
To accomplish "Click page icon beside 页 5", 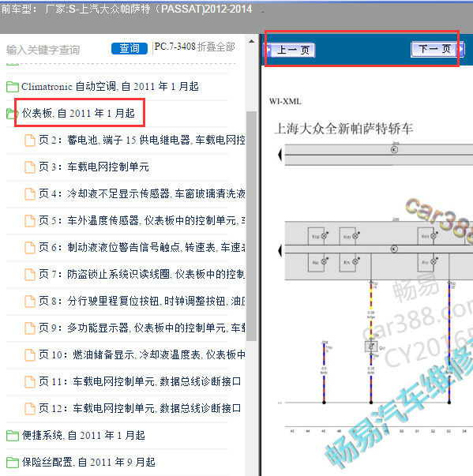I will [30, 221].
